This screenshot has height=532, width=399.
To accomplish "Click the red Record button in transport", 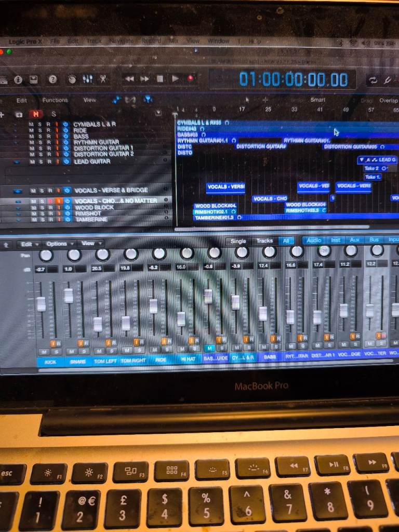I will click(x=191, y=78).
